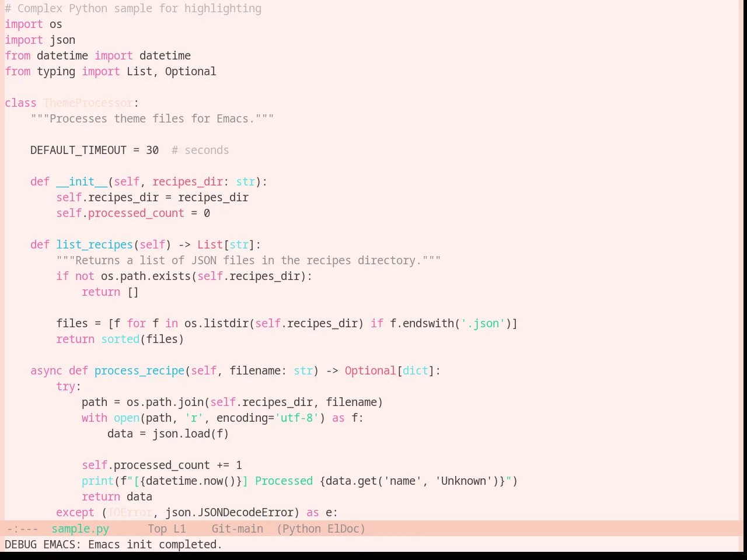
Task: Click the 'return []' statement
Action: point(110,292)
